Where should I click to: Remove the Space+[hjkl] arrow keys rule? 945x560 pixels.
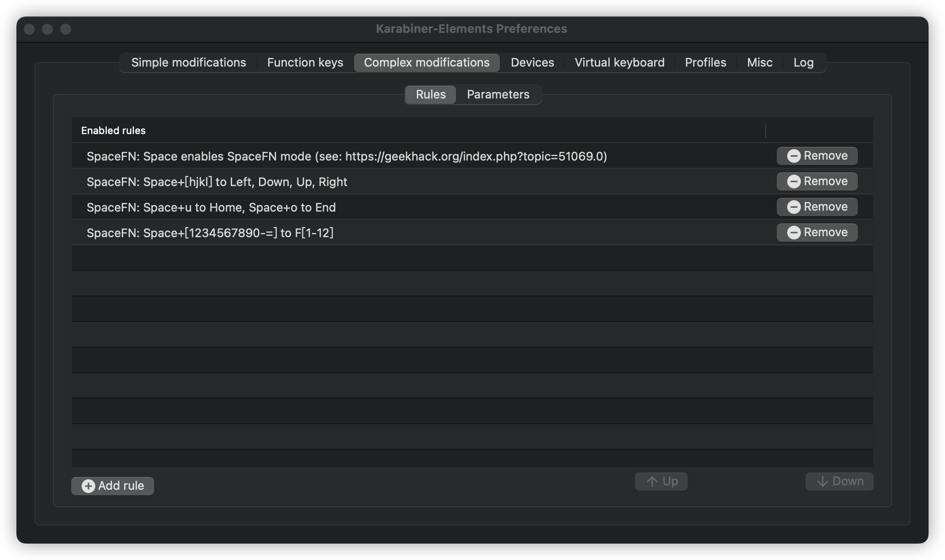[817, 181]
